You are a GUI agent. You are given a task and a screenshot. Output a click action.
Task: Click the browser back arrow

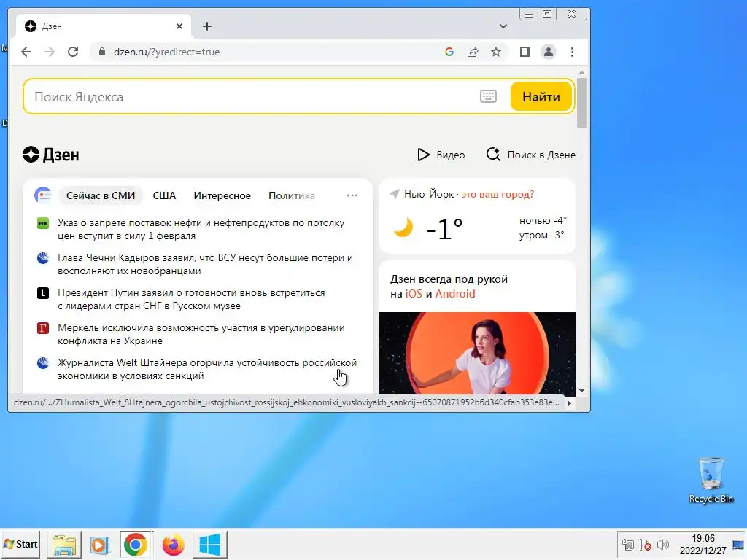tap(26, 52)
